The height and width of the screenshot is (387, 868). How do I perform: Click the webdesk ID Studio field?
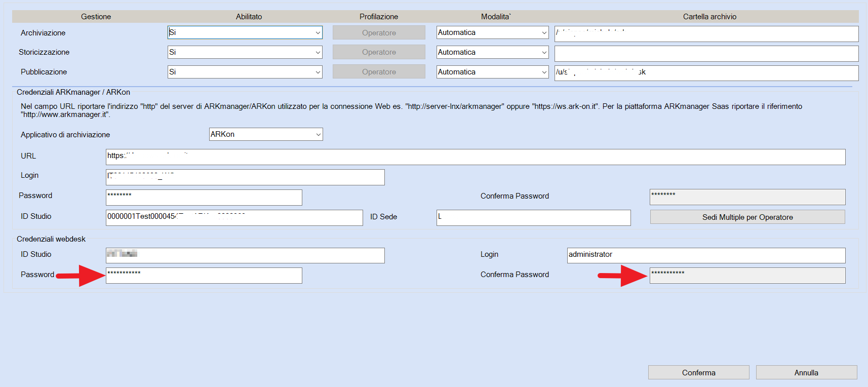(245, 255)
